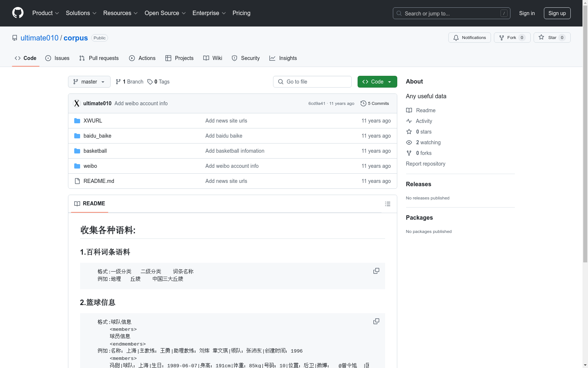588x368 pixels.
Task: Click the XWURL folder icon
Action: point(77,121)
